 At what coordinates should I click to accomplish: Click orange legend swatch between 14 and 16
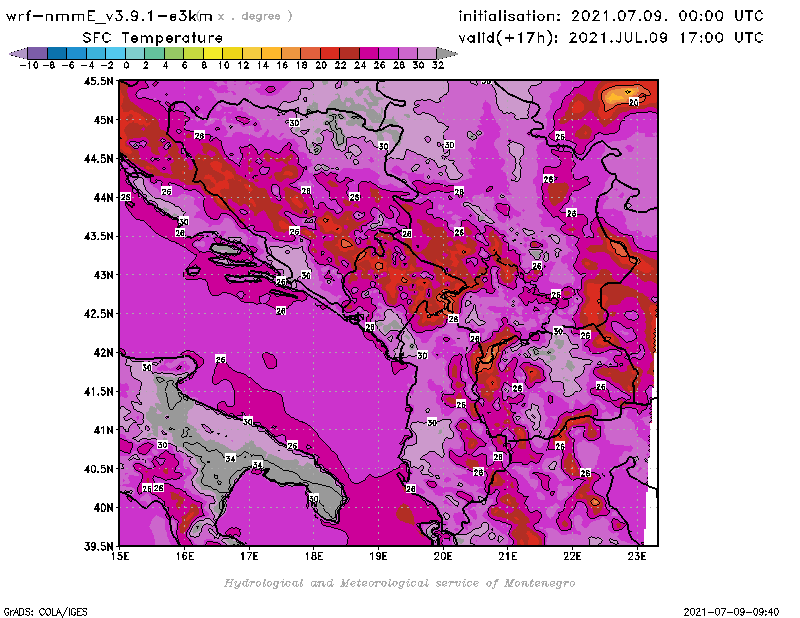(271, 53)
